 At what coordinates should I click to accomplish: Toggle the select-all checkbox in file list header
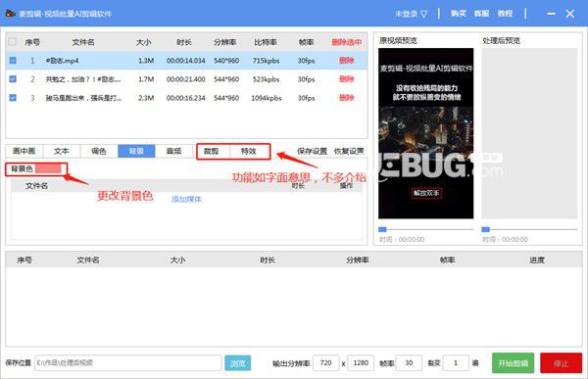coord(13,41)
